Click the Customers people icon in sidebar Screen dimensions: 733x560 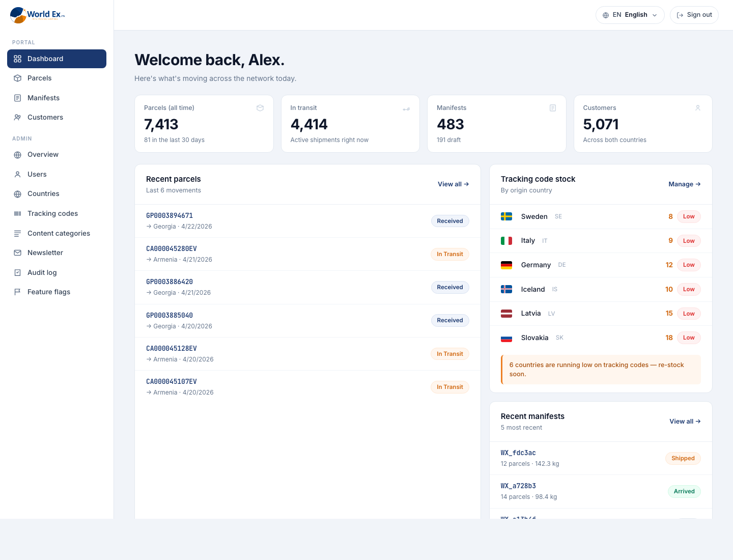click(x=17, y=118)
